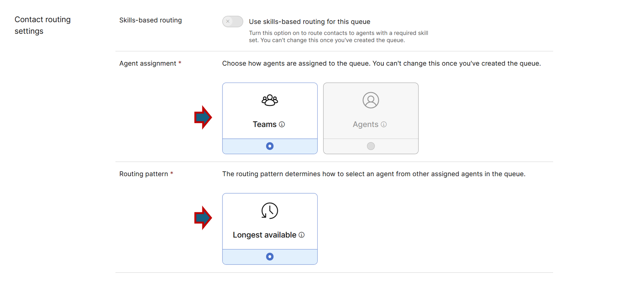Screen dimensions: 644x293
Task: Click the Agents person icon
Action: click(370, 100)
